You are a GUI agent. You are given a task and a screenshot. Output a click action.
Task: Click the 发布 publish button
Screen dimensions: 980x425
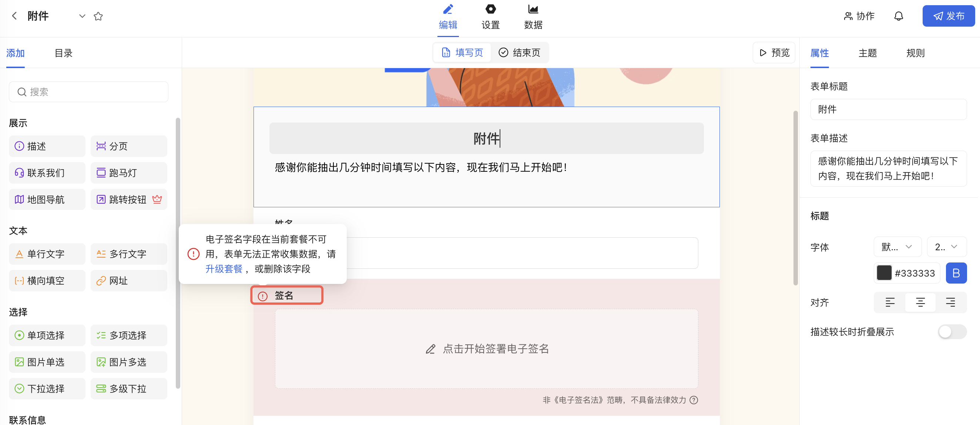948,16
